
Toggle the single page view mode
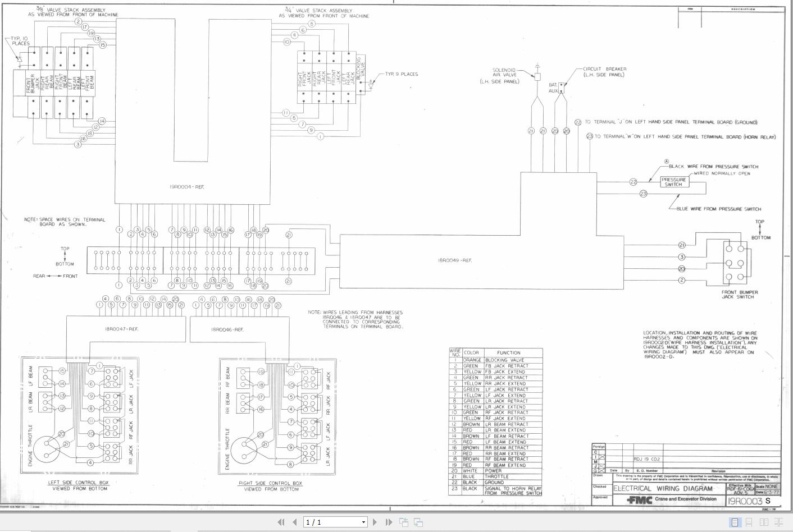click(736, 522)
